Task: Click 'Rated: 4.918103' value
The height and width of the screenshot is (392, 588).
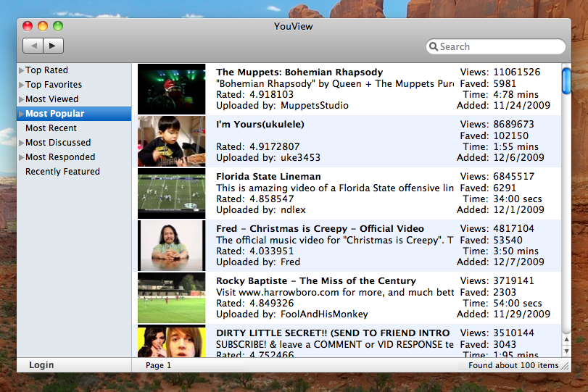Action: pyautogui.click(x=255, y=94)
